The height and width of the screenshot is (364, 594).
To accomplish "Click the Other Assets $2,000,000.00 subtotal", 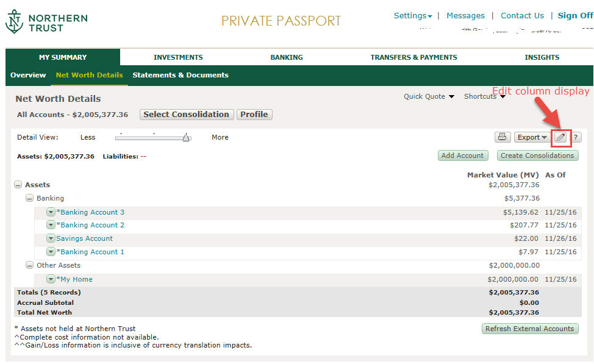I will pos(515,265).
